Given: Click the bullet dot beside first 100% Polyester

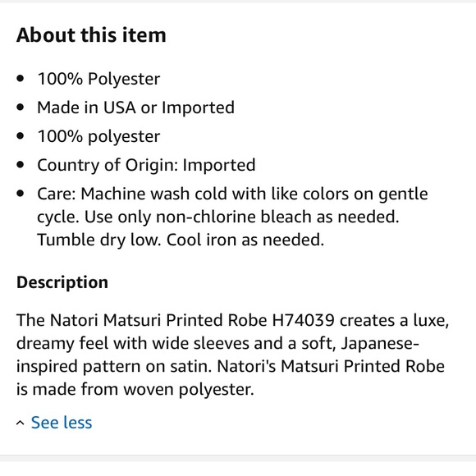Looking at the screenshot, I should tap(21, 79).
